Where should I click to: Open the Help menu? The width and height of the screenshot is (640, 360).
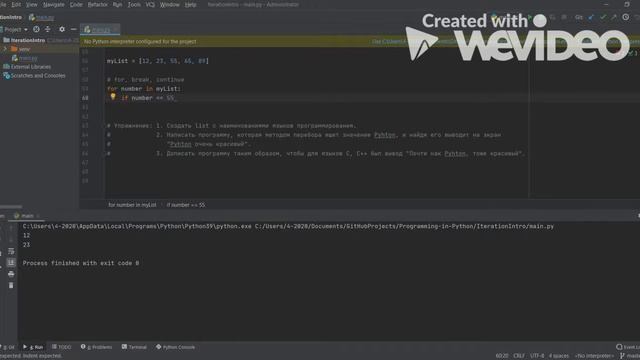point(190,4)
